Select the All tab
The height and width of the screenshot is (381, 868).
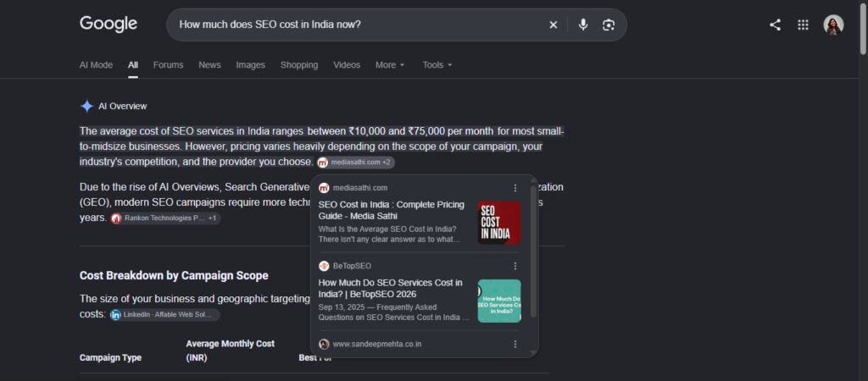pos(133,64)
